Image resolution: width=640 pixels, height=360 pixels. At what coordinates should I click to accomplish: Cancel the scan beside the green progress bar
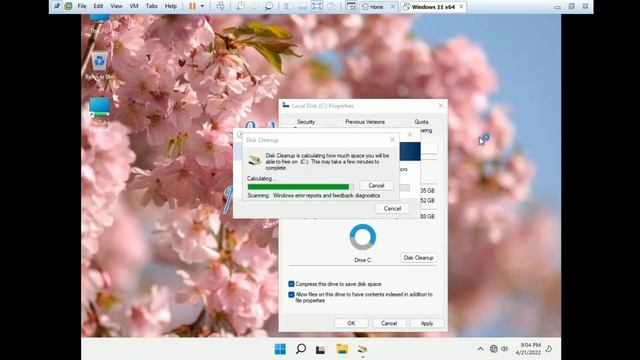pos(376,185)
